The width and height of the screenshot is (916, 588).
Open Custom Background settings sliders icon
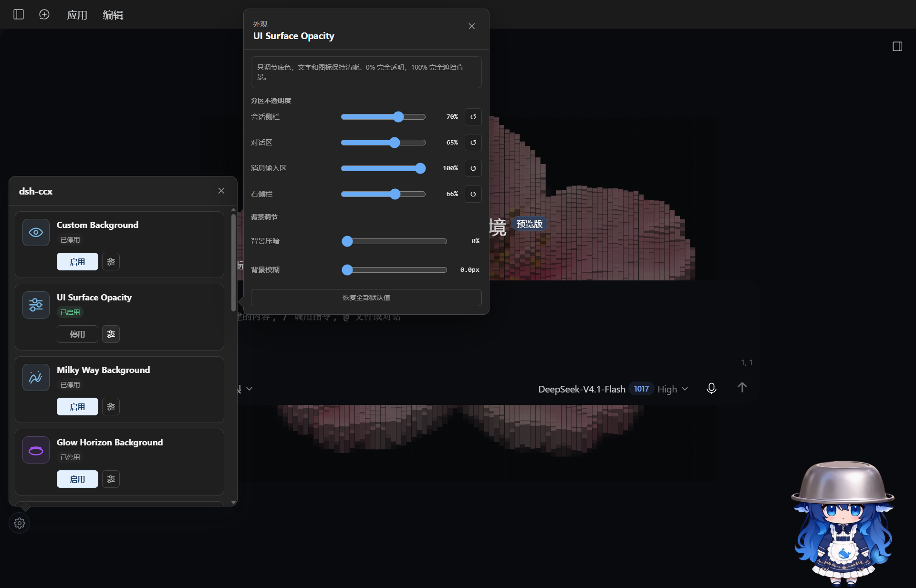[x=111, y=262]
